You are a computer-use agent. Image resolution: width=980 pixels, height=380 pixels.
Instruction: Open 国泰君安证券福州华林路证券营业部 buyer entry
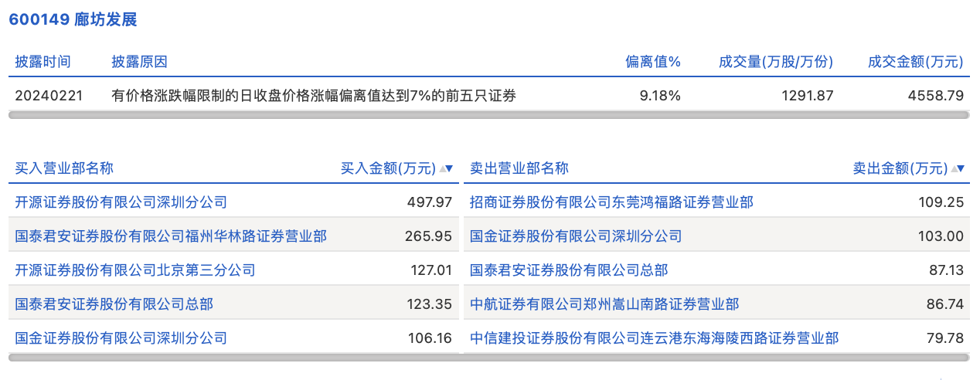[171, 236]
